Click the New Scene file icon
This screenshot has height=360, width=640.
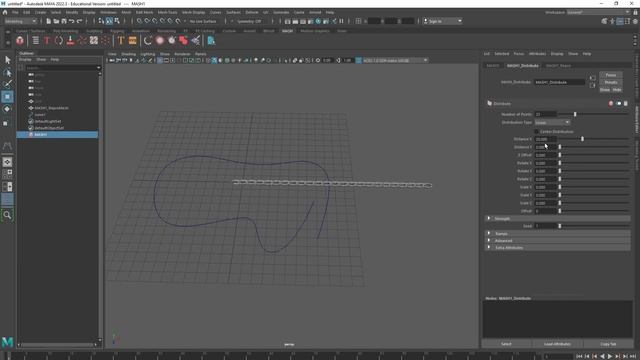pyautogui.click(x=49, y=21)
